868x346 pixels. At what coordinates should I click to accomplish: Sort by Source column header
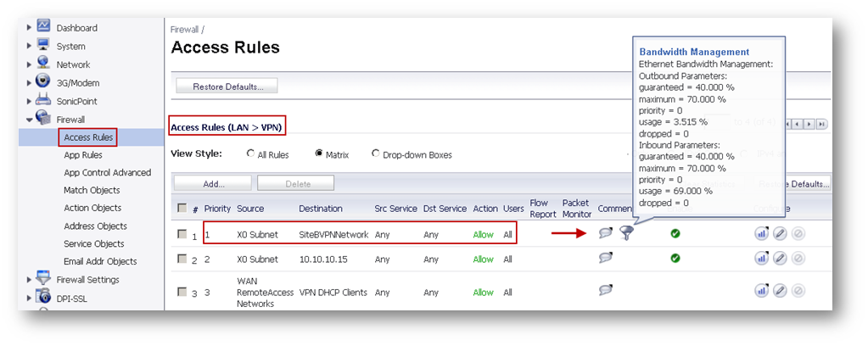coord(250,209)
